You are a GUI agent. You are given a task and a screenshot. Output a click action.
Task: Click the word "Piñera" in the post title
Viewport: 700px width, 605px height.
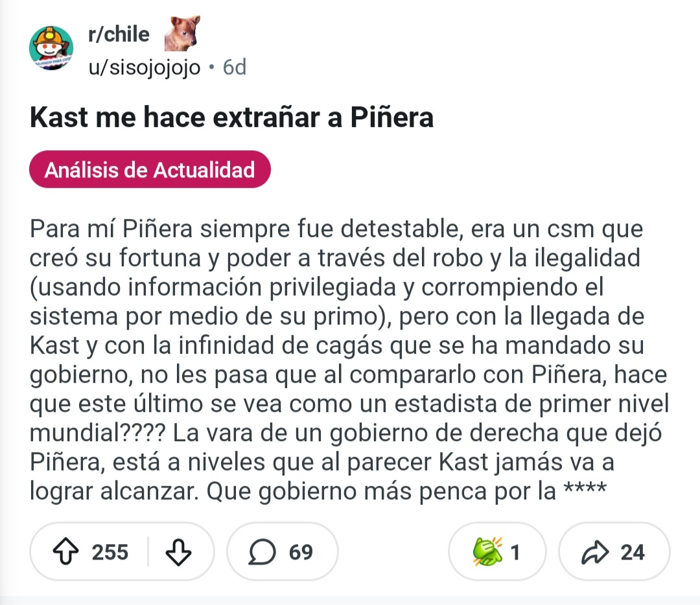(391, 118)
